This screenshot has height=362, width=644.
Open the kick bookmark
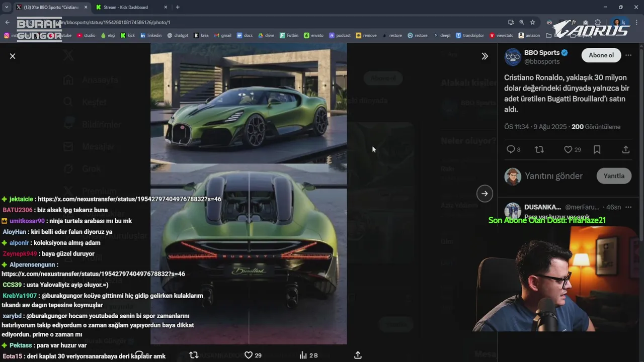pyautogui.click(x=128, y=35)
